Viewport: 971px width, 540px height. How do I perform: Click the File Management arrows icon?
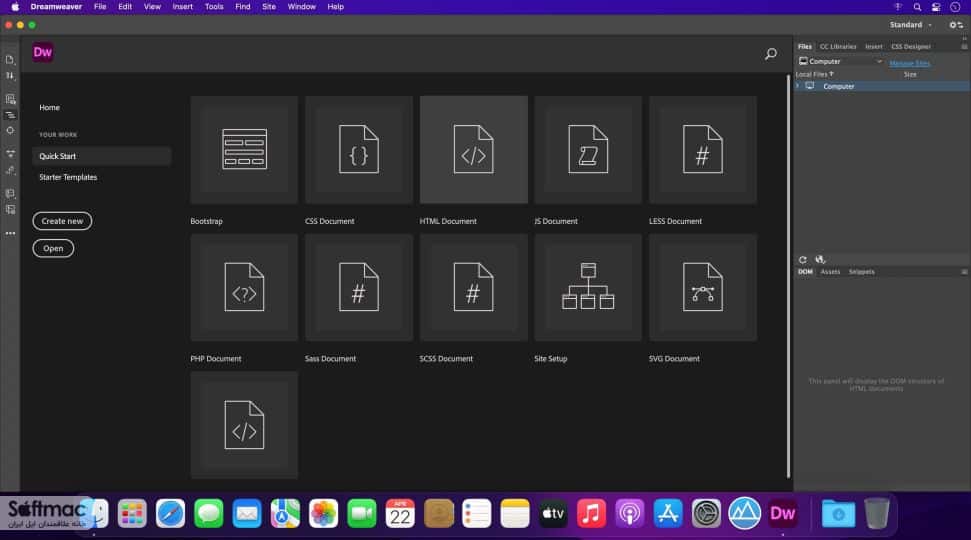coord(10,76)
